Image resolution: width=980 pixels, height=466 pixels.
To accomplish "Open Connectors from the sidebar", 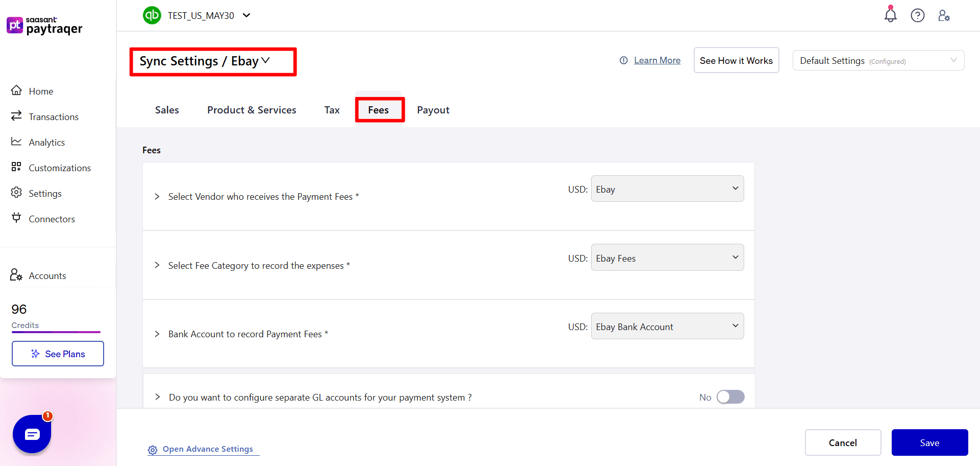I will point(52,219).
